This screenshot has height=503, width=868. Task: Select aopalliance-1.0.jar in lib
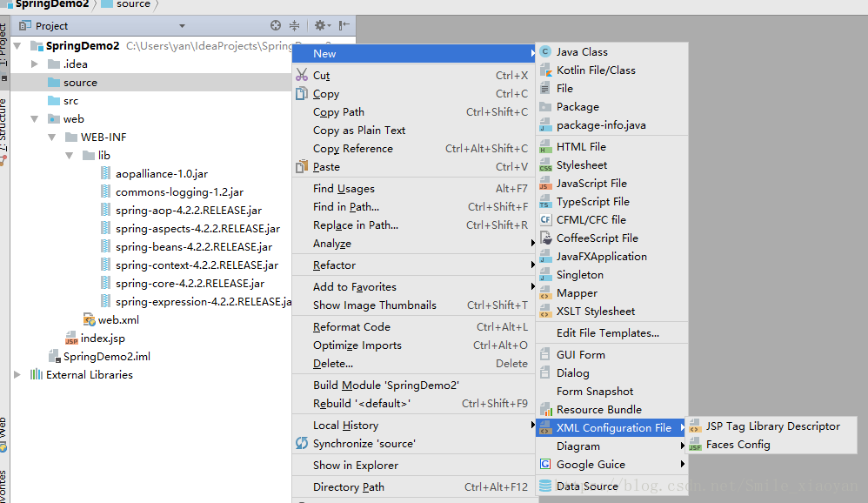162,173
